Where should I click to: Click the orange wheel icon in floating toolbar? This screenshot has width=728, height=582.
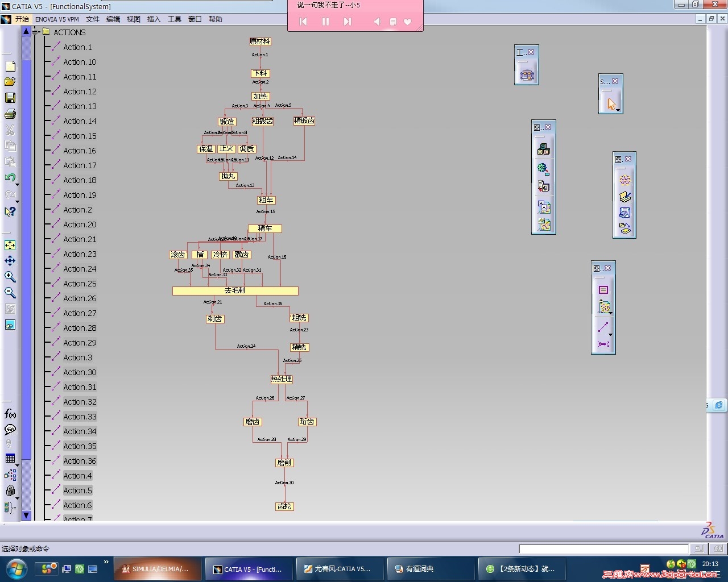pos(625,180)
